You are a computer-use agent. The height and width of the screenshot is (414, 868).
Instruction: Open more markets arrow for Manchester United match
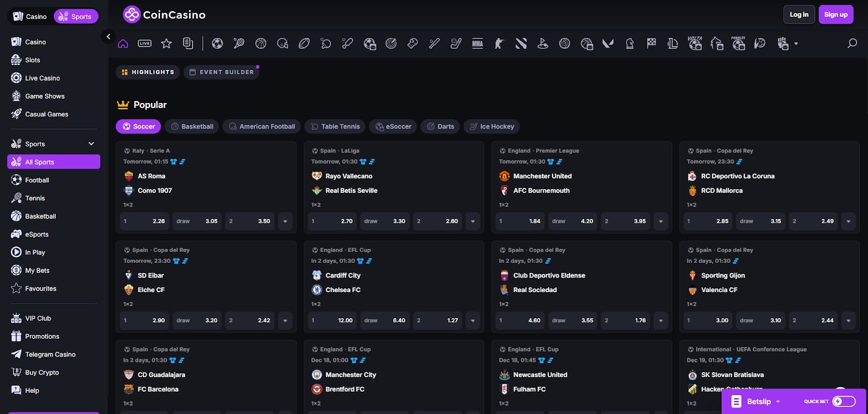(661, 221)
